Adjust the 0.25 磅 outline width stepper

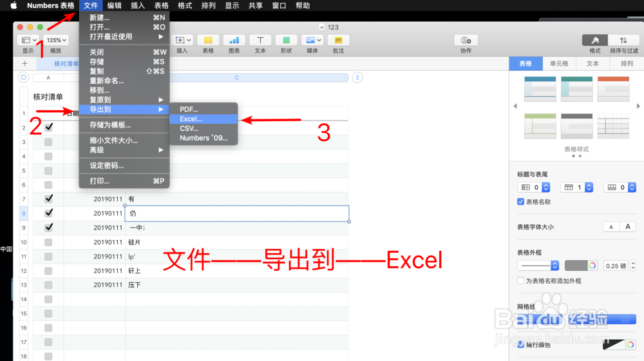pos(633,266)
